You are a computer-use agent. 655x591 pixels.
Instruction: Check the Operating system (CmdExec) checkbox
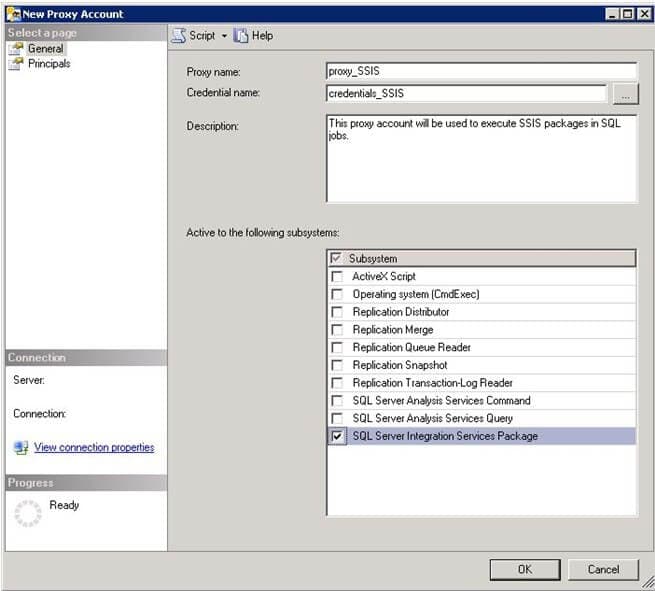337,294
